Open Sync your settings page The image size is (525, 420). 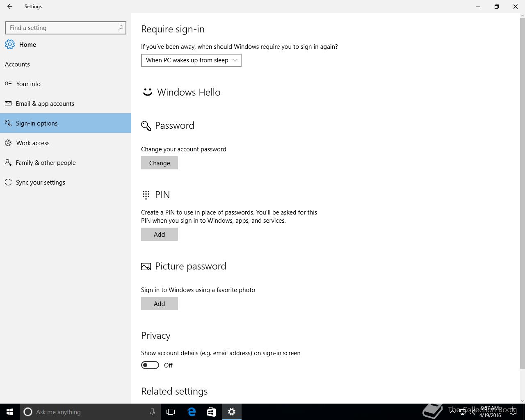point(66,182)
